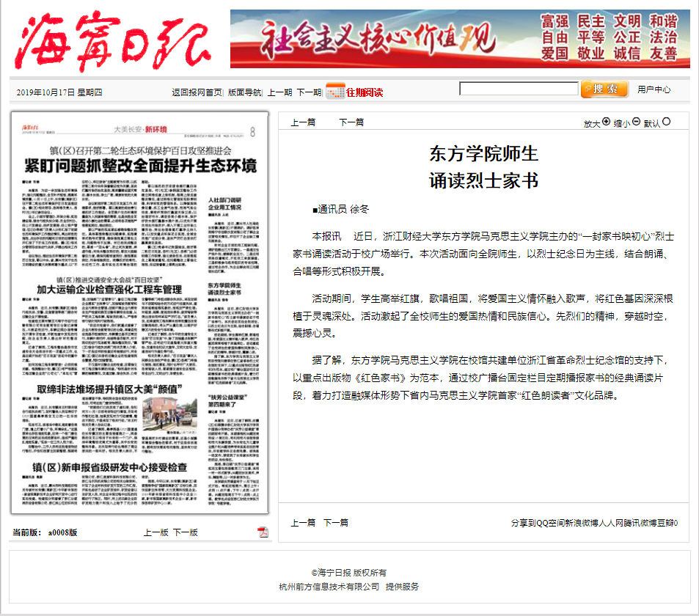Share article to 腾讯微博
The width and height of the screenshot is (699, 616).
click(640, 523)
